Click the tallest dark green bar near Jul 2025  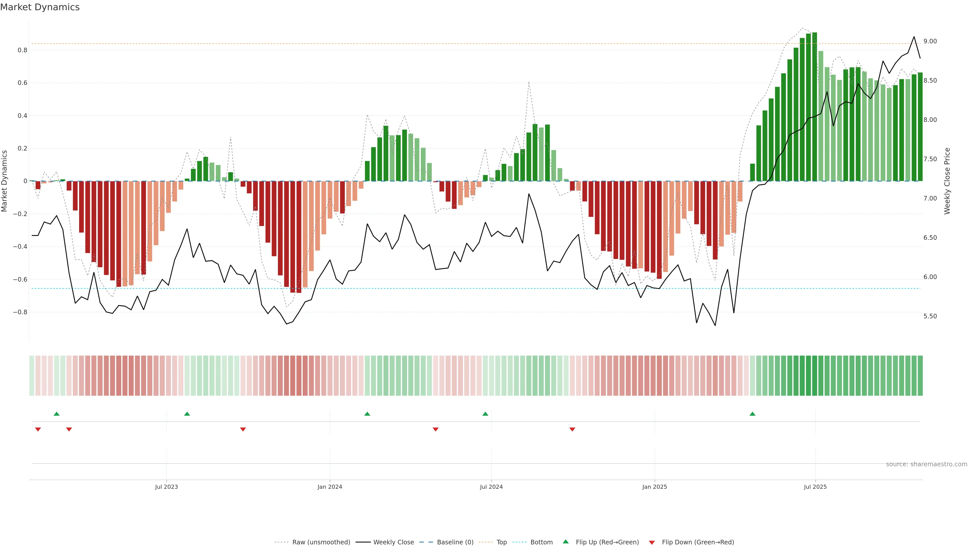pos(815,106)
